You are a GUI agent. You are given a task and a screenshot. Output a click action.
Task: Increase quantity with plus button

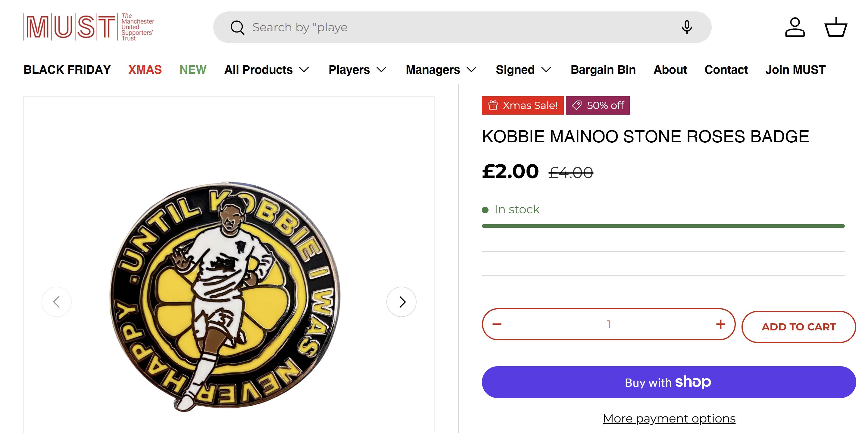click(720, 324)
